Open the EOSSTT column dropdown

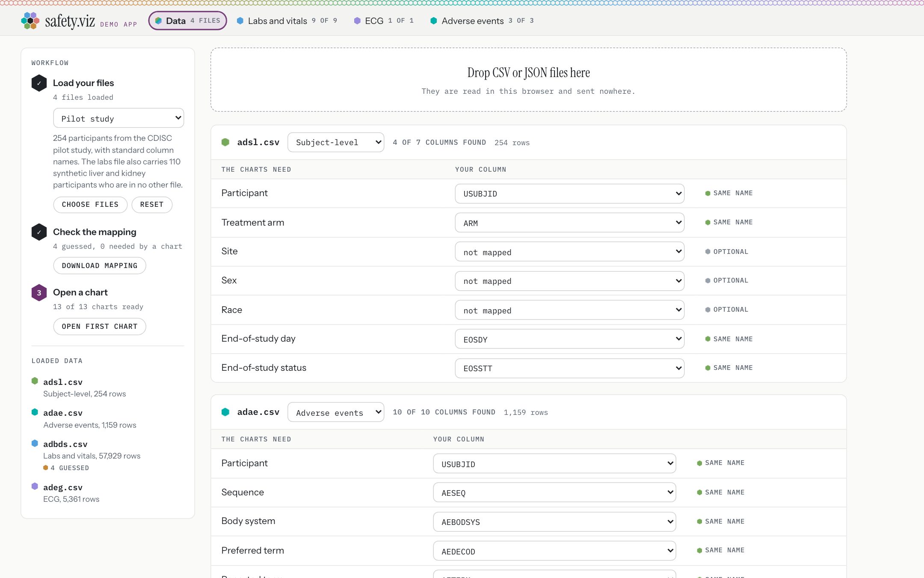coord(569,368)
